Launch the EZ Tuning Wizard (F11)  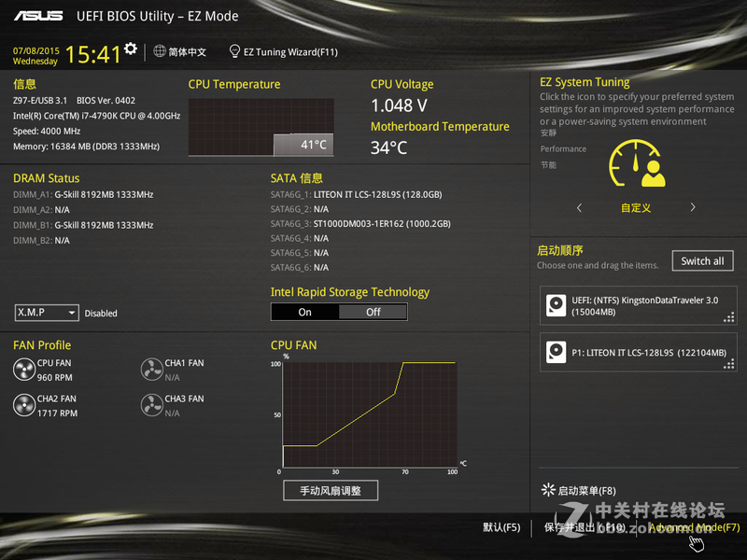(283, 51)
